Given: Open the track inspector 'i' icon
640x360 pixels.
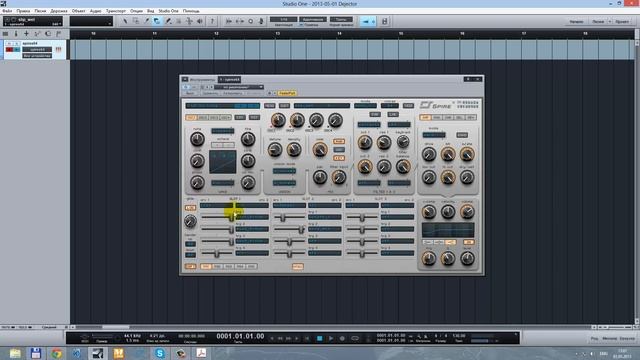Looking at the screenshot, I should click(x=16, y=34).
